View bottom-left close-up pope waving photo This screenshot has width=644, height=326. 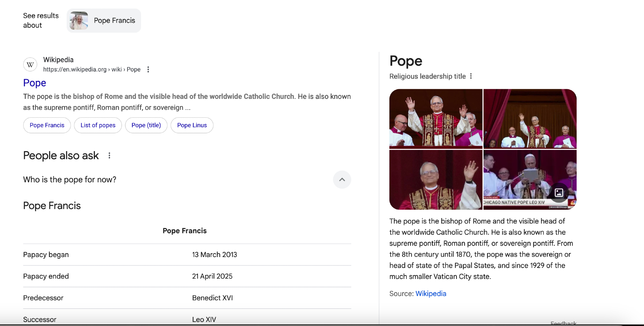pos(436,180)
